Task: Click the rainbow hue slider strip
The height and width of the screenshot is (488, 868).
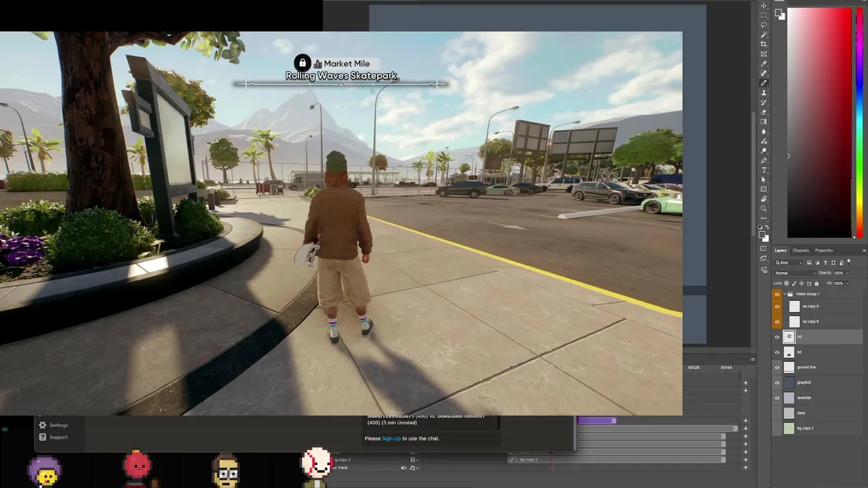Action: (861, 122)
